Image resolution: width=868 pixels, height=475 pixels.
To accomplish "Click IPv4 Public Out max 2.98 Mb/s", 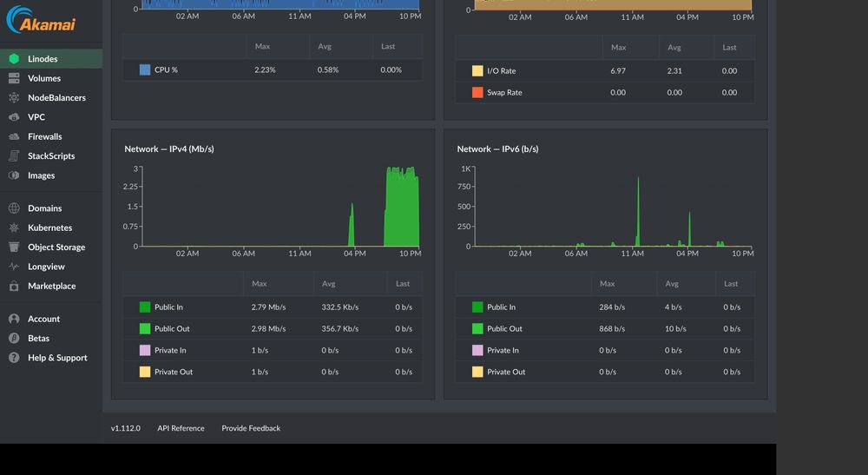I will tap(268, 328).
